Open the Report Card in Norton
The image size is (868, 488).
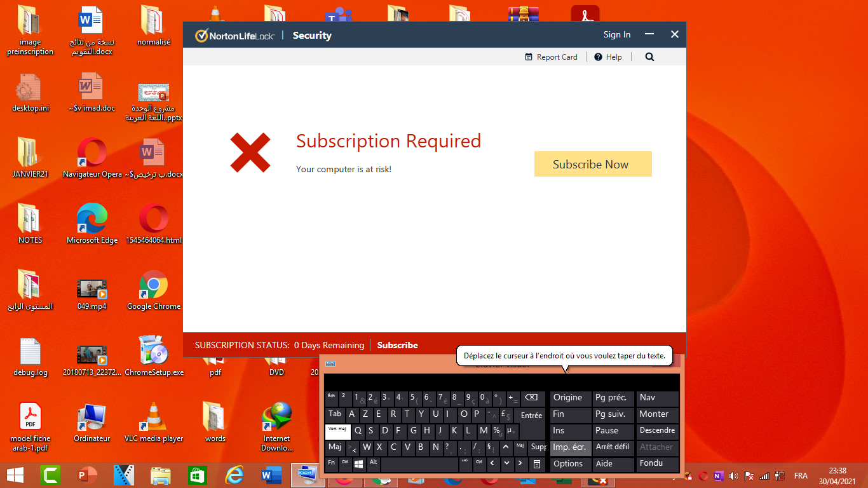pyautogui.click(x=551, y=57)
